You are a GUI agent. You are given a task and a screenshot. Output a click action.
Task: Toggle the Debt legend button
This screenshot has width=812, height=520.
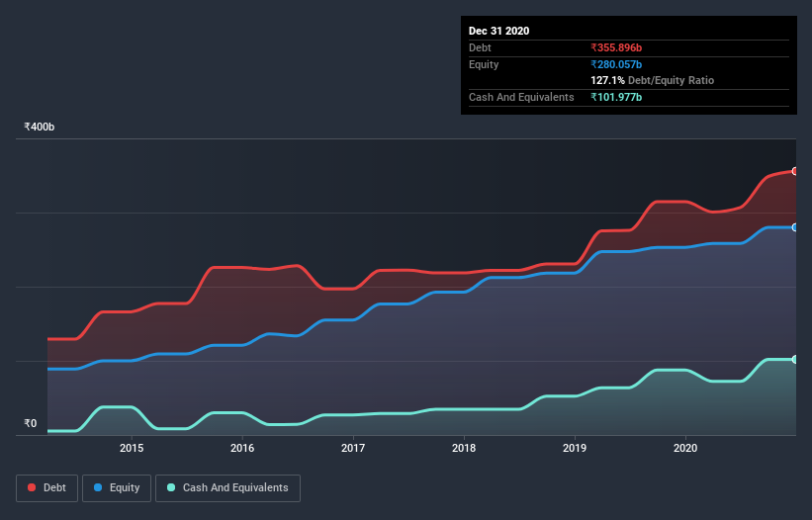pyautogui.click(x=46, y=488)
